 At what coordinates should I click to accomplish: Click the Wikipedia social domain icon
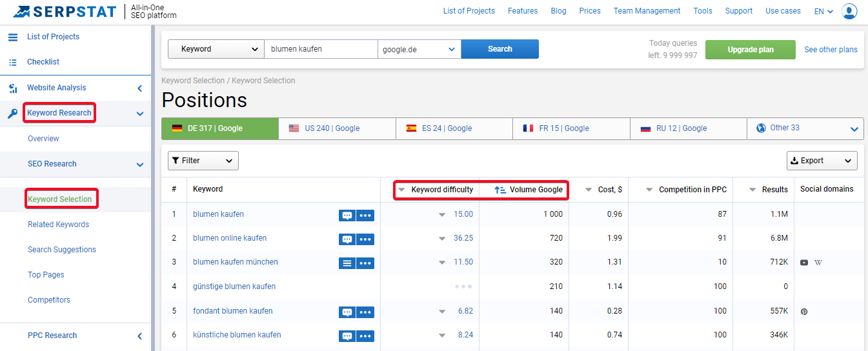tap(818, 263)
